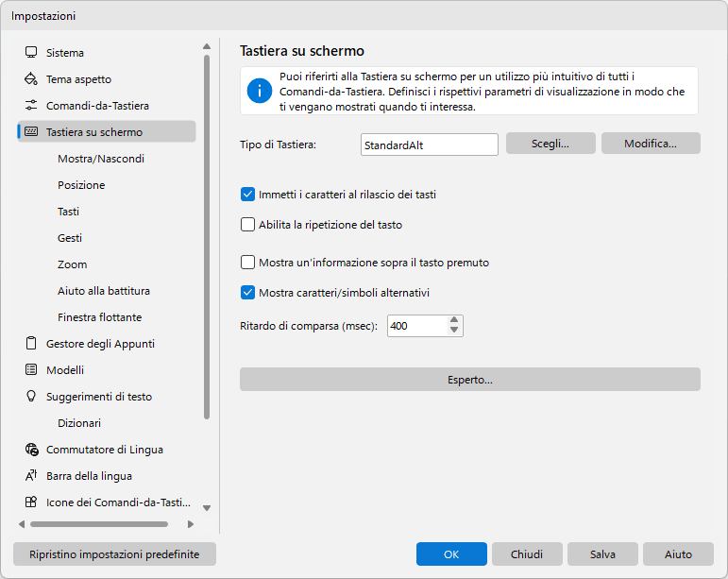Click the Gestore degli Appunti clipboard icon
The image size is (728, 579).
click(x=31, y=344)
